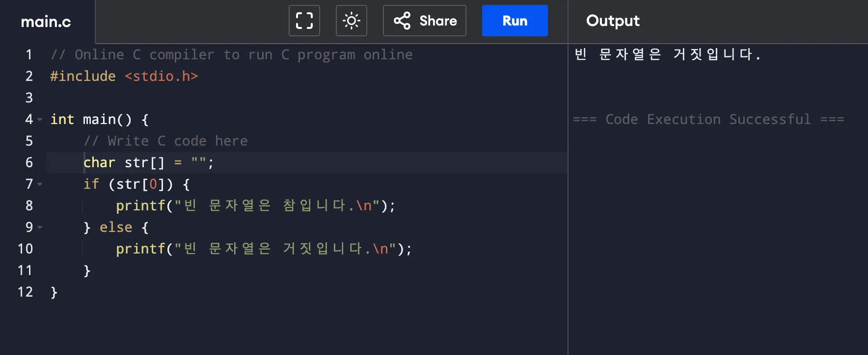Click the '#include <stdio.h>' line
The height and width of the screenshot is (355, 868).
124,76
